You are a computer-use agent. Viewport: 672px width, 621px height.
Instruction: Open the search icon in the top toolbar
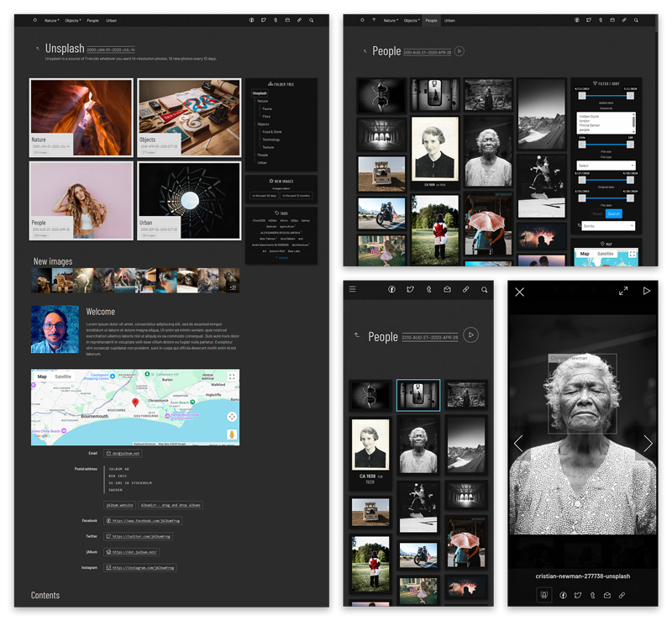(312, 20)
